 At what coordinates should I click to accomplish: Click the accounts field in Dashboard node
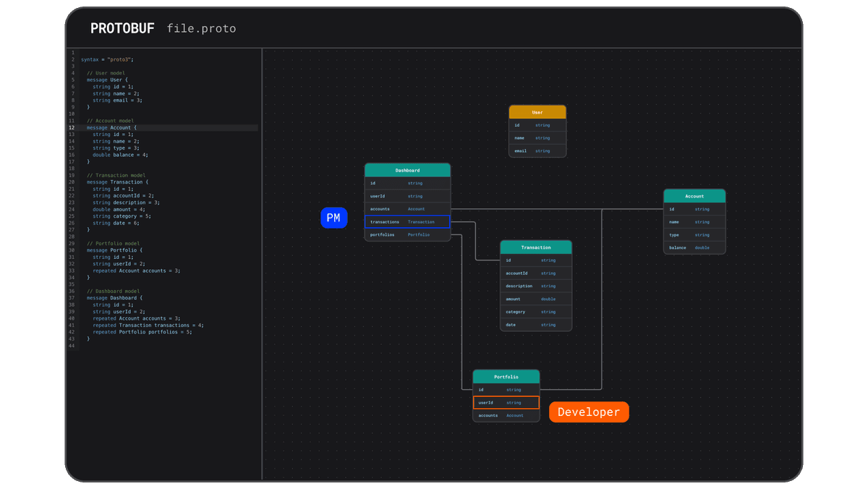pos(407,209)
